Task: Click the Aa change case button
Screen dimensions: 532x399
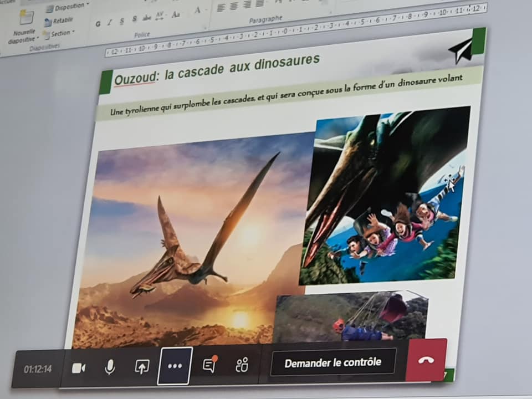Action: tap(176, 14)
